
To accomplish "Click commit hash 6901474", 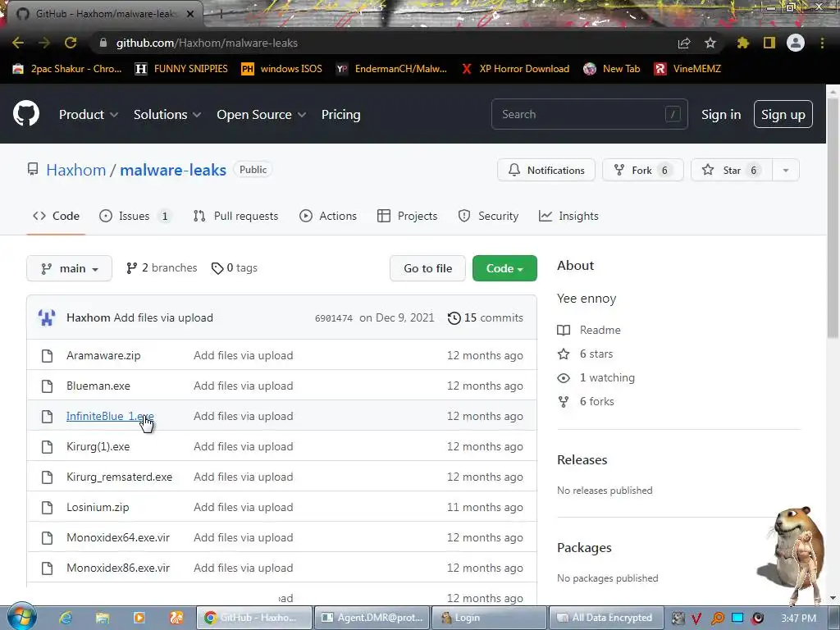I will pos(334,318).
